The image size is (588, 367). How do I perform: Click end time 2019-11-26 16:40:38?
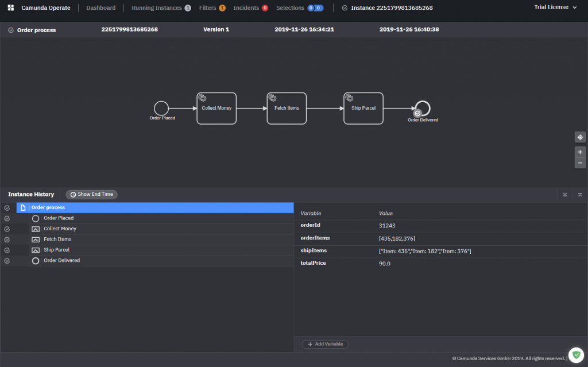coord(409,29)
